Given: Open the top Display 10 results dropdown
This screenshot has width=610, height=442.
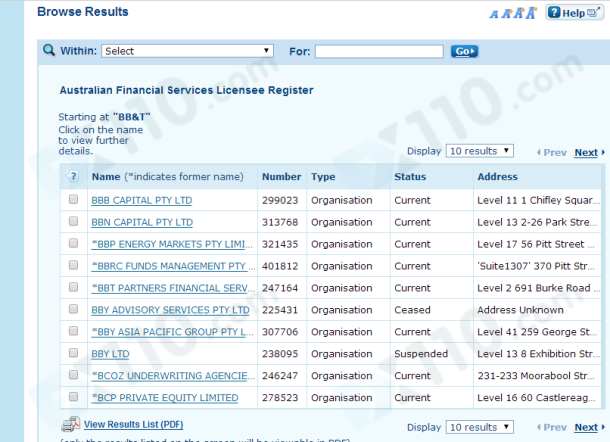Looking at the screenshot, I should pyautogui.click(x=480, y=151).
